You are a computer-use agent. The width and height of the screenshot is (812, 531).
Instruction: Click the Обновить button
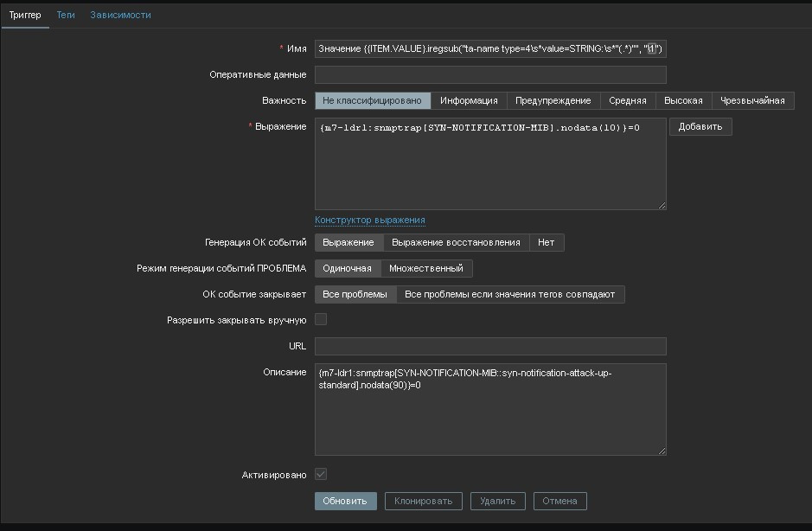pyautogui.click(x=345, y=501)
